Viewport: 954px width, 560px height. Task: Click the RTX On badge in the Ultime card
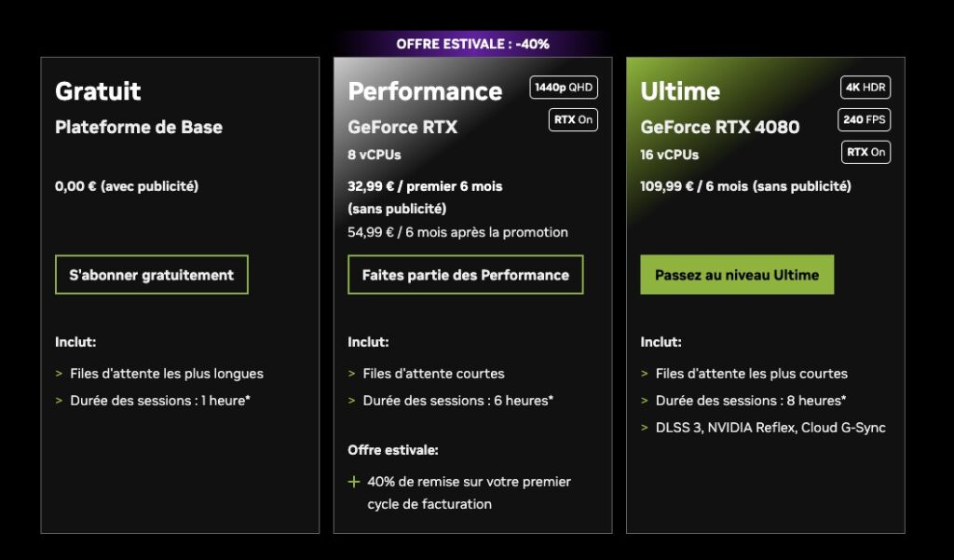(x=865, y=152)
